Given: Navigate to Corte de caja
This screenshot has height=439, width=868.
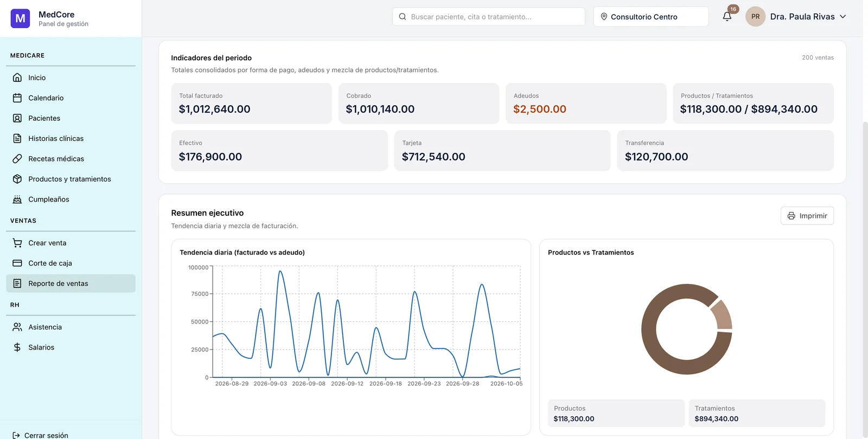Looking at the screenshot, I should pyautogui.click(x=71, y=263).
